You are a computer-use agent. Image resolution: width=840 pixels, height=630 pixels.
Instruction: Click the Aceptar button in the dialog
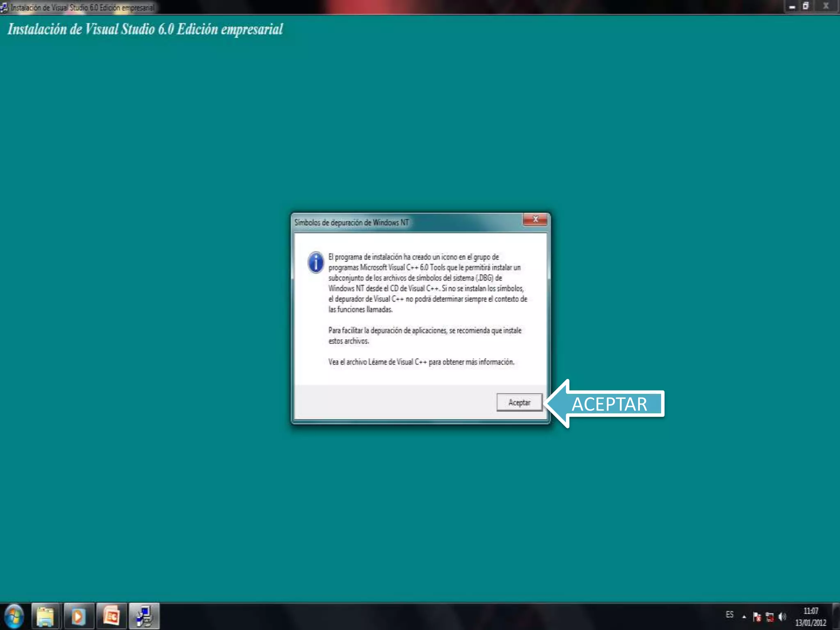(519, 402)
